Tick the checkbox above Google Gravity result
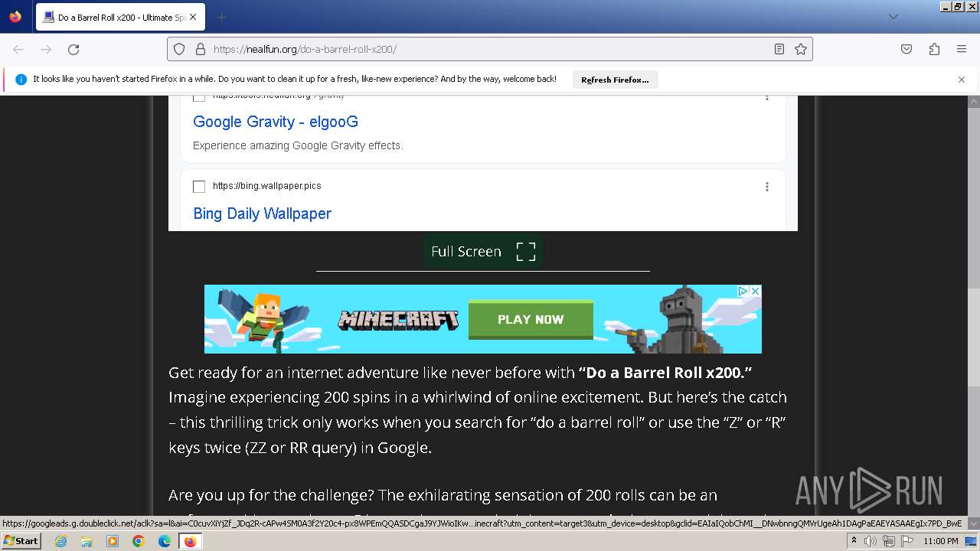This screenshot has width=980, height=551. coord(199,98)
